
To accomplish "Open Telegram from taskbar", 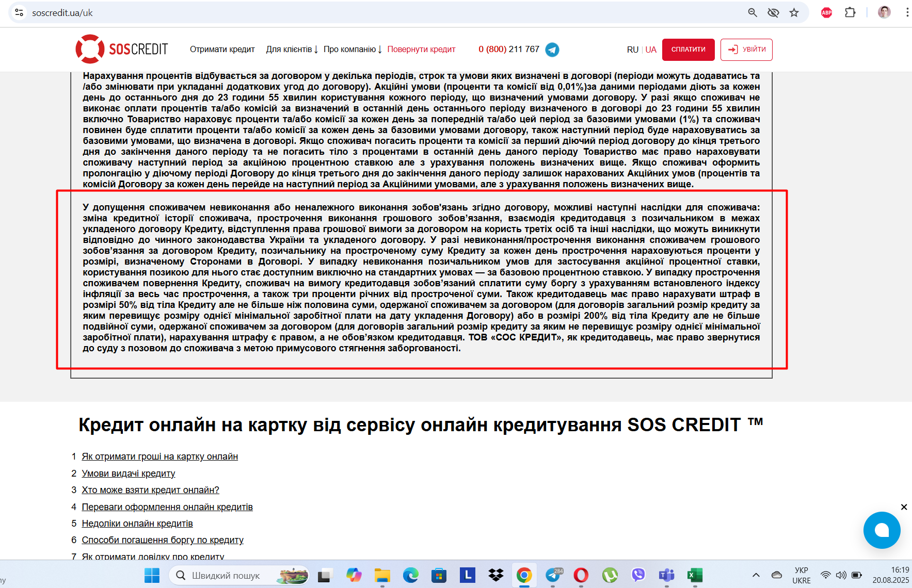I will [x=553, y=575].
